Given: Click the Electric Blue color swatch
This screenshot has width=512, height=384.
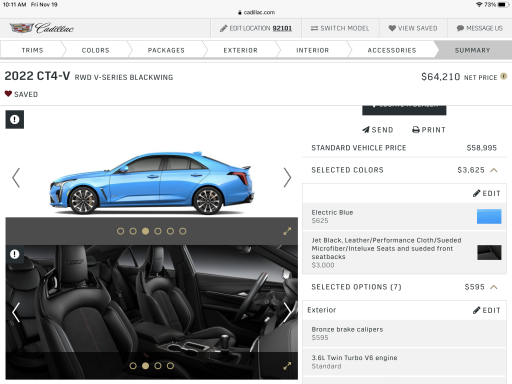Looking at the screenshot, I should (x=489, y=216).
